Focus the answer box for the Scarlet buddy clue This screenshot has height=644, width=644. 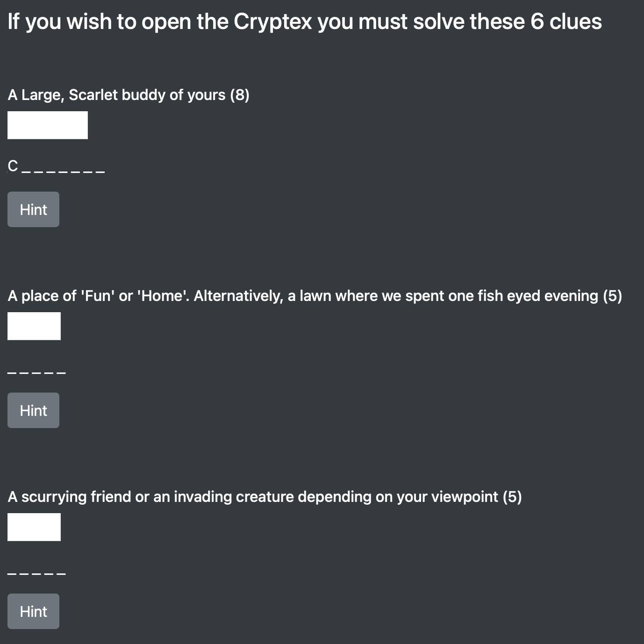pyautogui.click(x=48, y=125)
